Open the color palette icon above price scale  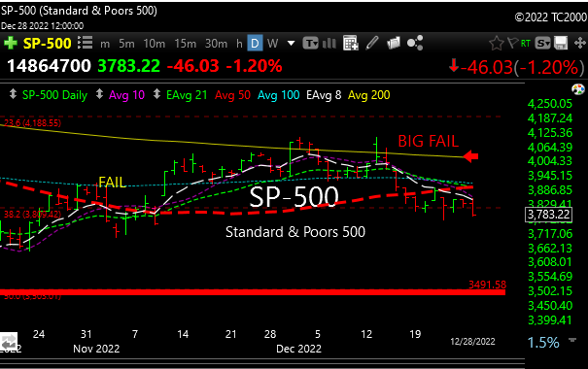coord(578,90)
